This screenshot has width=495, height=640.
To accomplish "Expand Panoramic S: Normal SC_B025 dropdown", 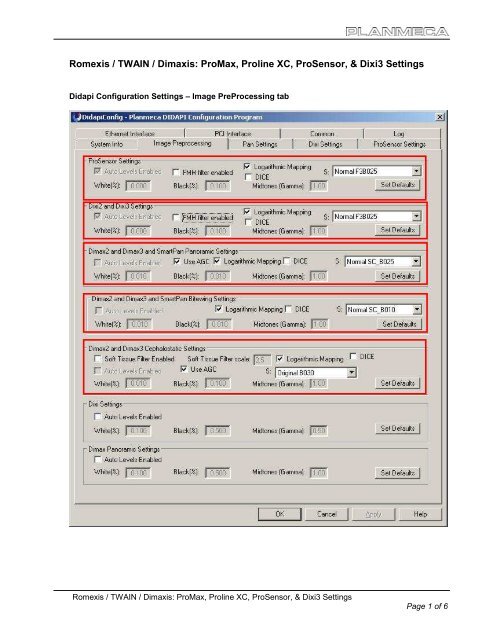I will point(416,262).
